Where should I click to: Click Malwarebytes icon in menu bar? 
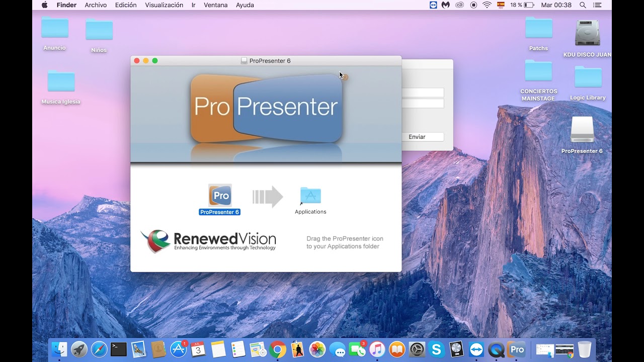coord(446,5)
